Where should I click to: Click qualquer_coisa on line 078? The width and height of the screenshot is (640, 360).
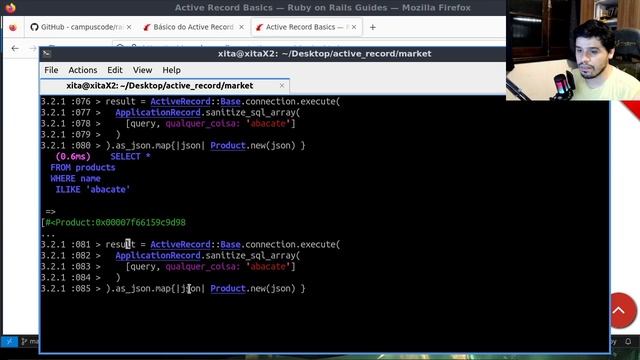203,123
